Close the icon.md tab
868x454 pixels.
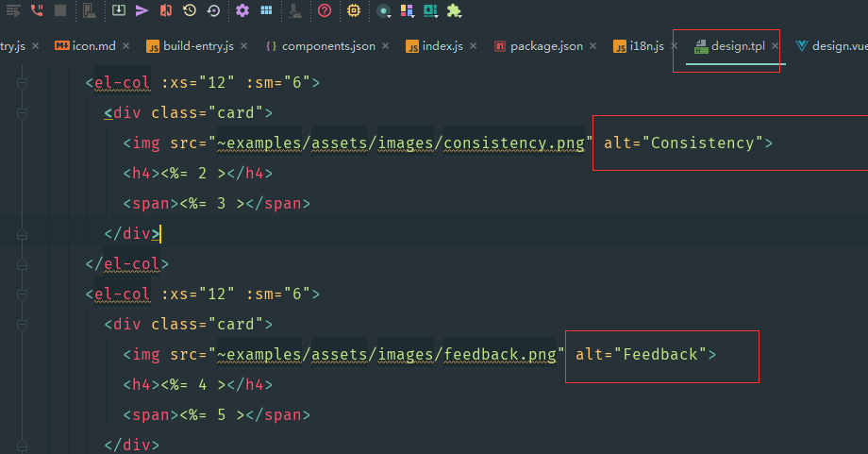tap(126, 46)
